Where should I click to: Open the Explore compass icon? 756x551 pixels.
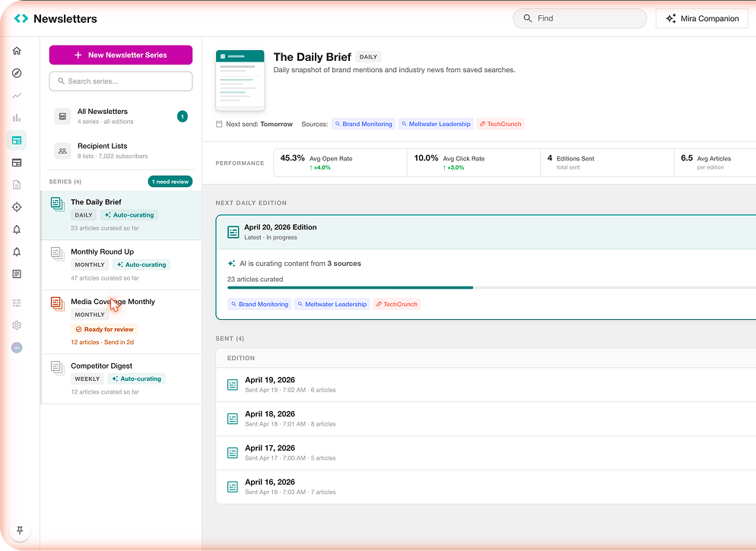[17, 73]
